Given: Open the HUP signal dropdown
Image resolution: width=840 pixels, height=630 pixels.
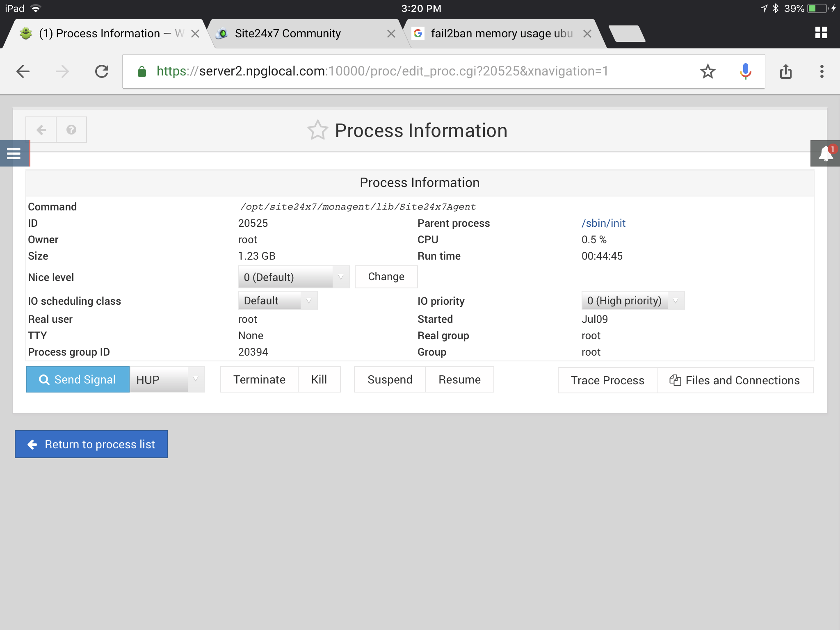Looking at the screenshot, I should pos(167,380).
